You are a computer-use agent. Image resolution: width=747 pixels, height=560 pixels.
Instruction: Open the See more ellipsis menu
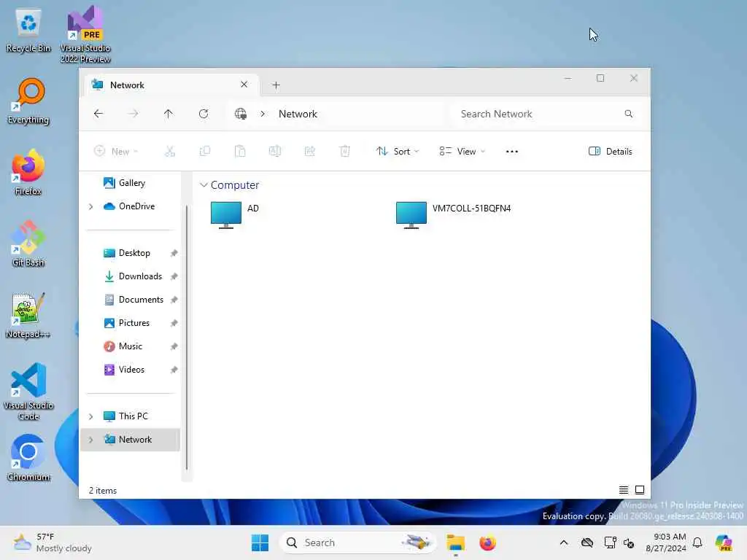(511, 152)
